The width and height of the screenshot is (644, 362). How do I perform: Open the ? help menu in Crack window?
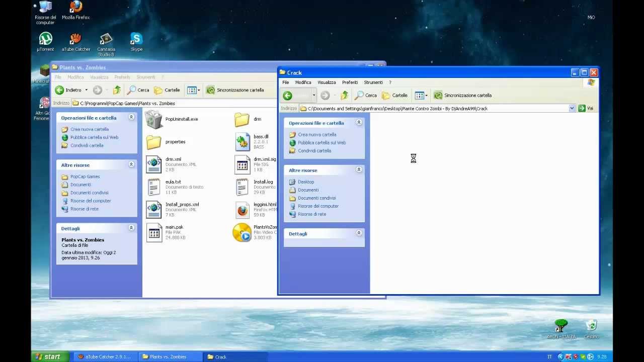coord(390,82)
